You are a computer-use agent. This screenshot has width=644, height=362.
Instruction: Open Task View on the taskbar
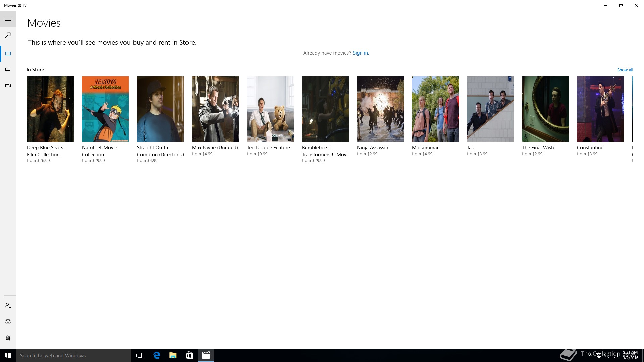coord(140,355)
